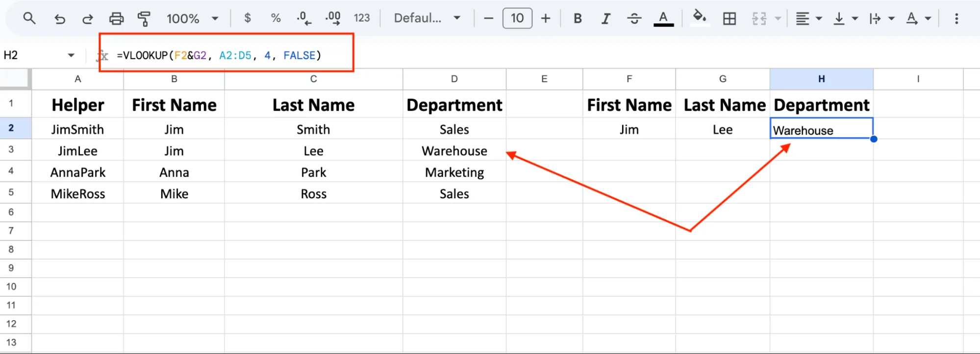
Task: Click the text wrapping icon
Action: pyautogui.click(x=875, y=19)
